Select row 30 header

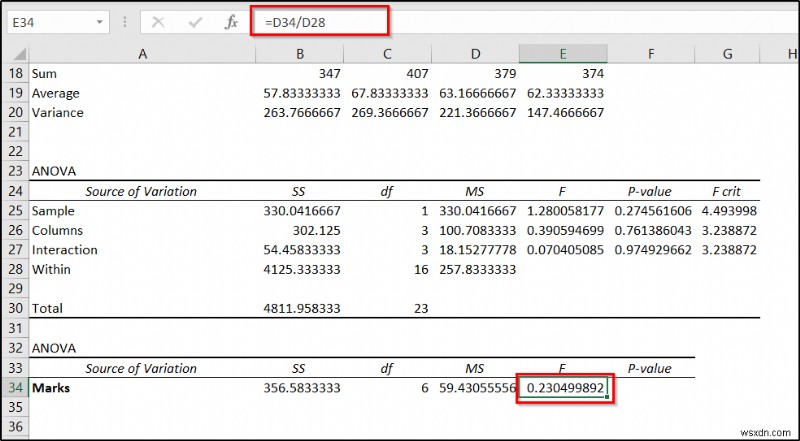pos(16,308)
